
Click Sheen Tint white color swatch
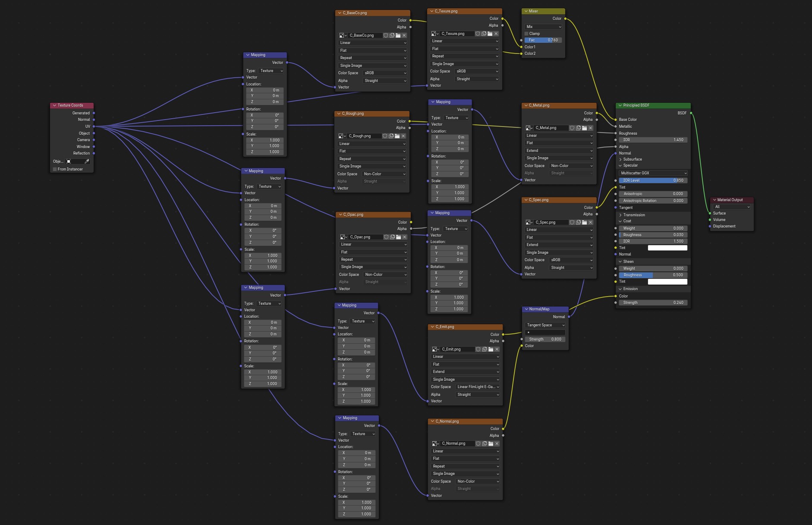click(667, 281)
